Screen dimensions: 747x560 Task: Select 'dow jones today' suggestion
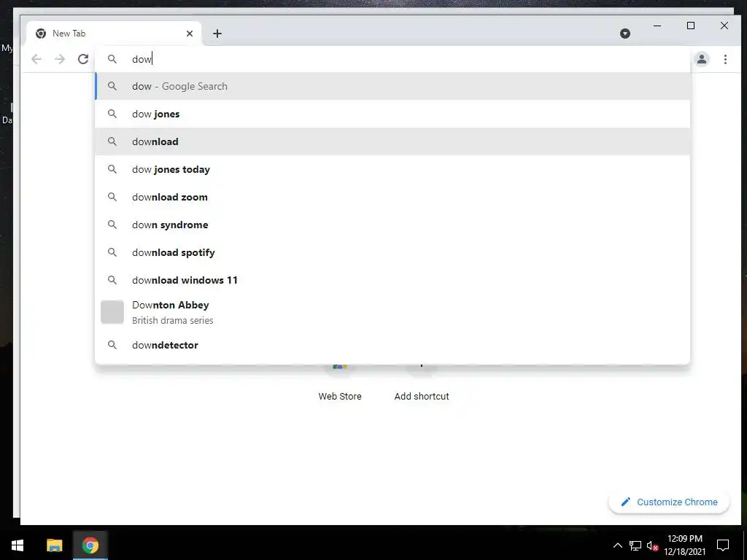(392, 169)
